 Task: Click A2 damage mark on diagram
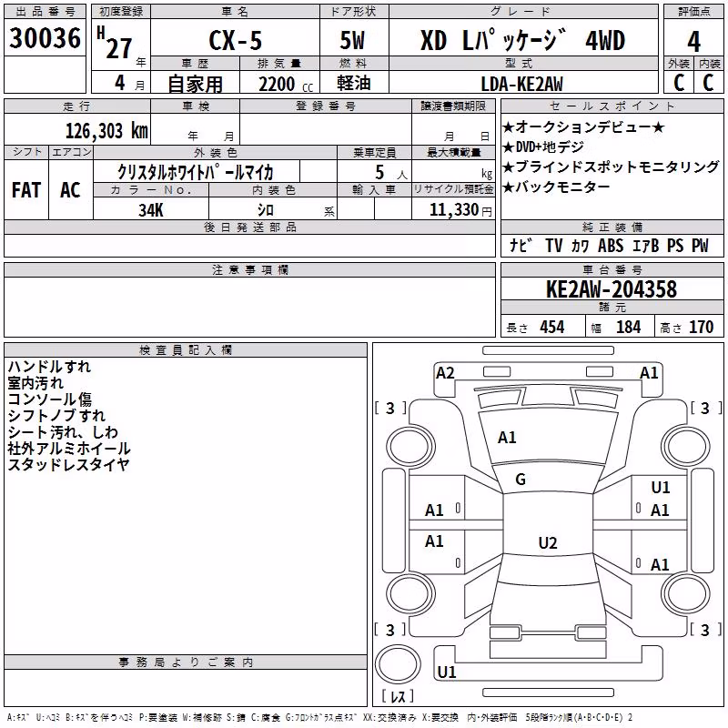point(445,373)
